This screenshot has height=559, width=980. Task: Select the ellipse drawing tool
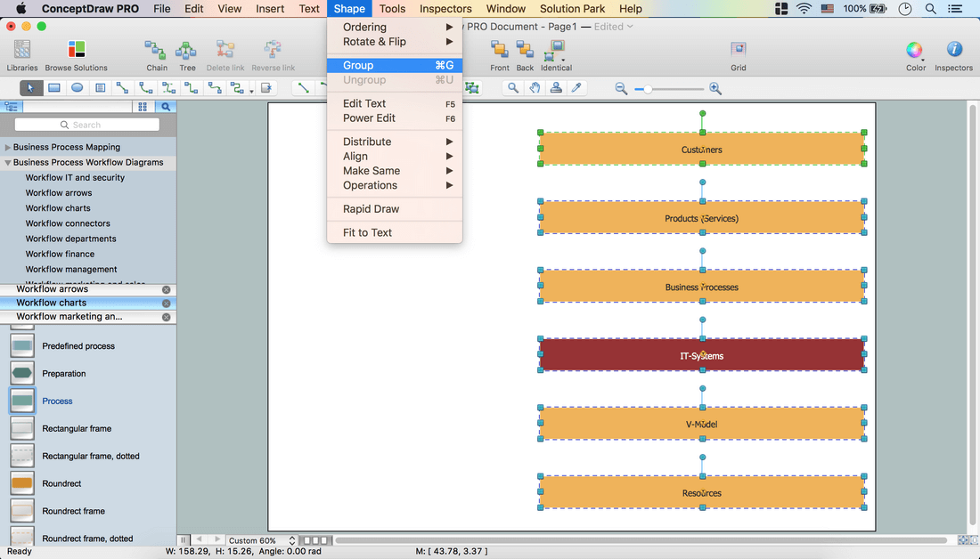pyautogui.click(x=78, y=88)
